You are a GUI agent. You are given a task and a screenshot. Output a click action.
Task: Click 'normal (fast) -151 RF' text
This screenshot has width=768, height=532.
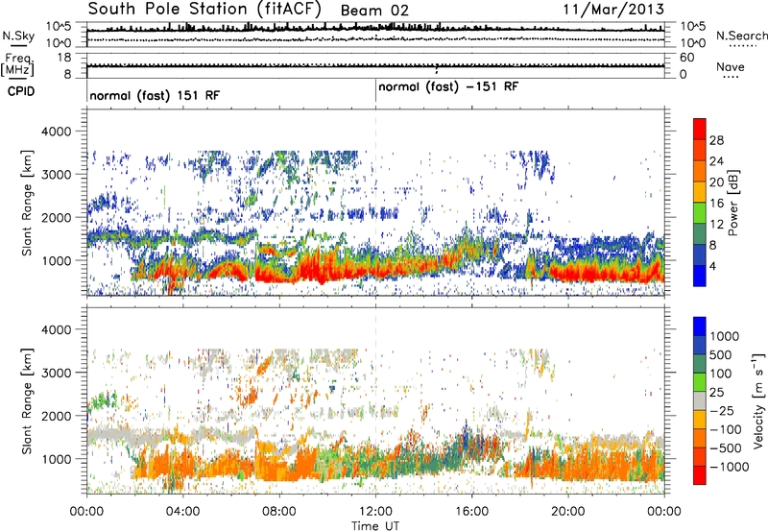pyautogui.click(x=448, y=86)
